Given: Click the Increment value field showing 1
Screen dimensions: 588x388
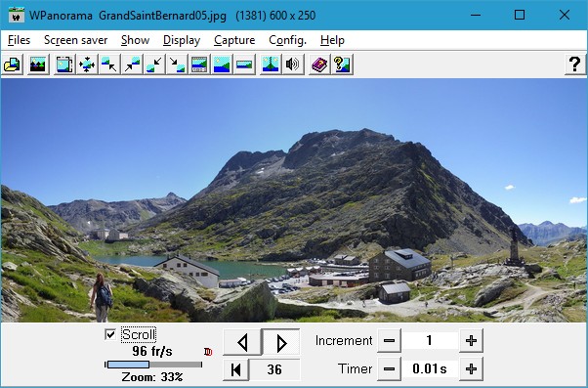Looking at the screenshot, I should [430, 341].
